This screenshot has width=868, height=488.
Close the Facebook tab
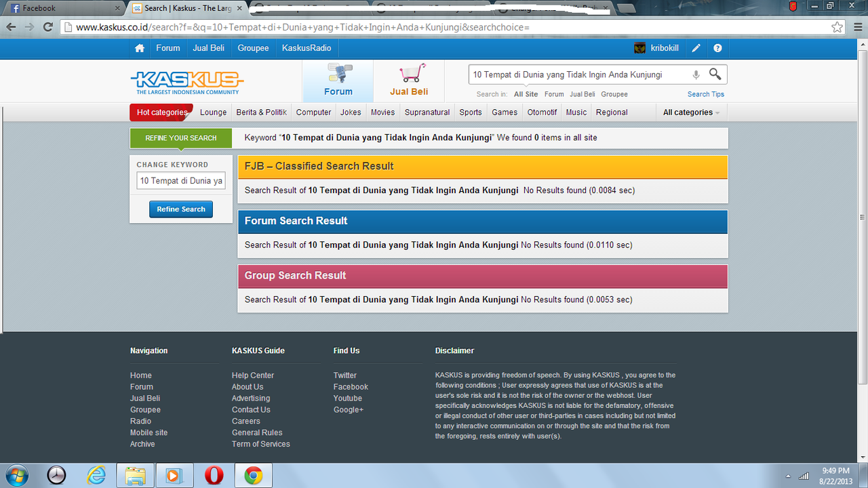[x=117, y=8]
